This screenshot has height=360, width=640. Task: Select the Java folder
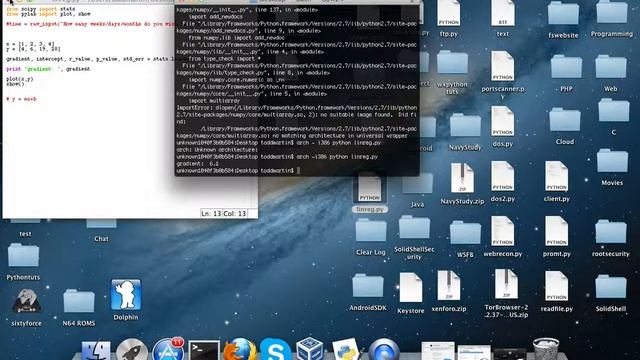[x=418, y=183]
